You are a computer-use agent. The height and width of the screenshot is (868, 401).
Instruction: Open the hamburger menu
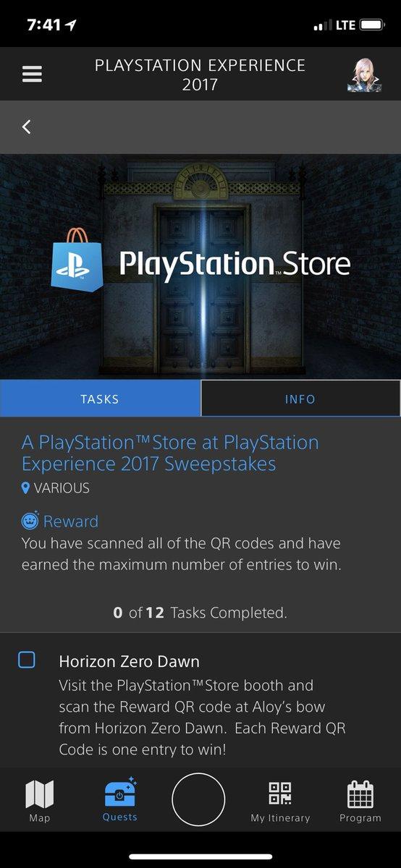point(32,75)
